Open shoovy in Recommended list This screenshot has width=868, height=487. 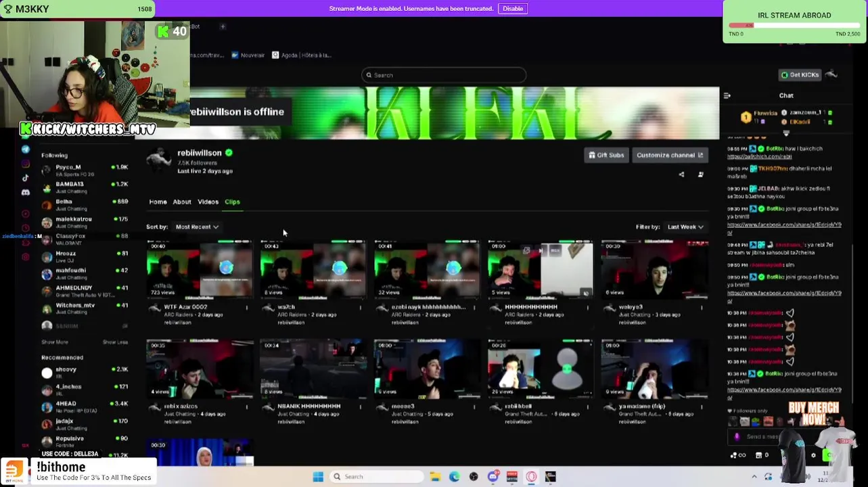(x=85, y=373)
